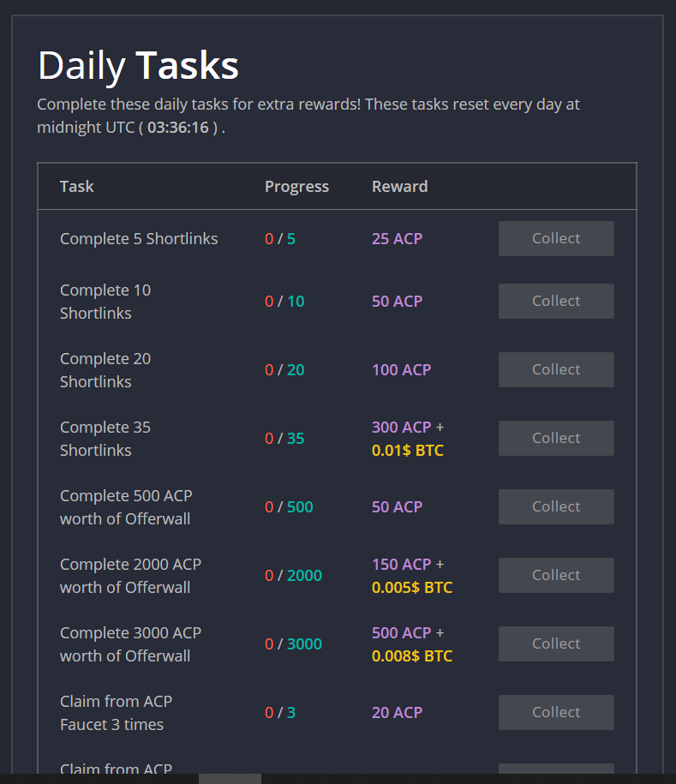Collect reward for ACP Faucet 3 times
This screenshot has height=784, width=676.
(556, 712)
